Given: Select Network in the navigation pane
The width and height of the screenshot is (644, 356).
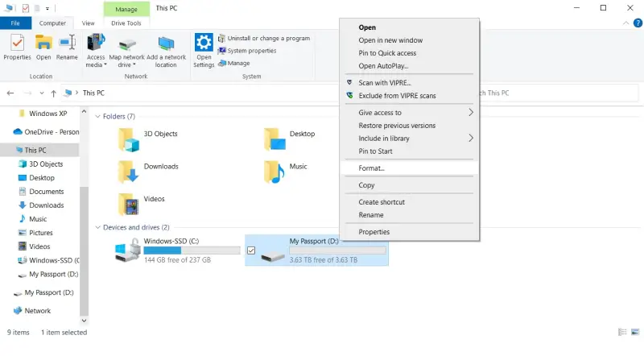Looking at the screenshot, I should click(37, 311).
